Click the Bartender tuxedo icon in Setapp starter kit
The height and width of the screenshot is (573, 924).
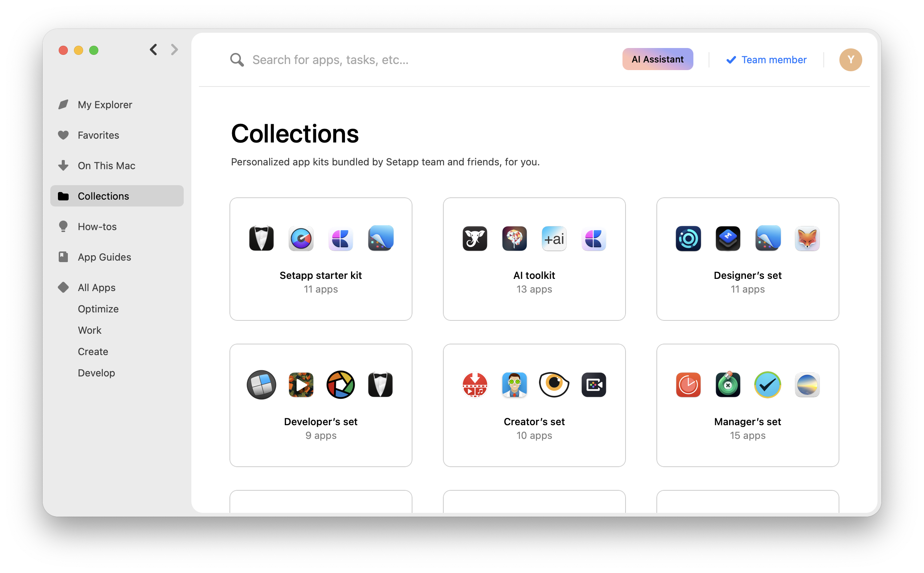point(261,239)
